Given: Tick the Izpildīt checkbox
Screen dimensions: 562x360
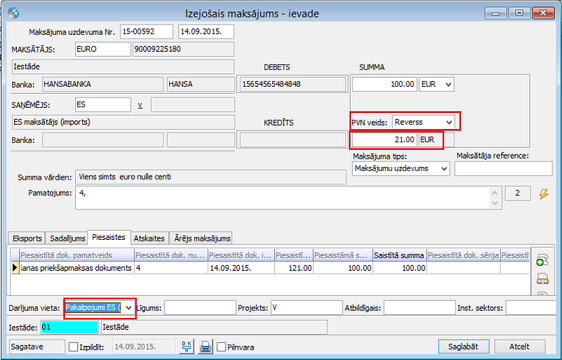Looking at the screenshot, I should pos(73,347).
